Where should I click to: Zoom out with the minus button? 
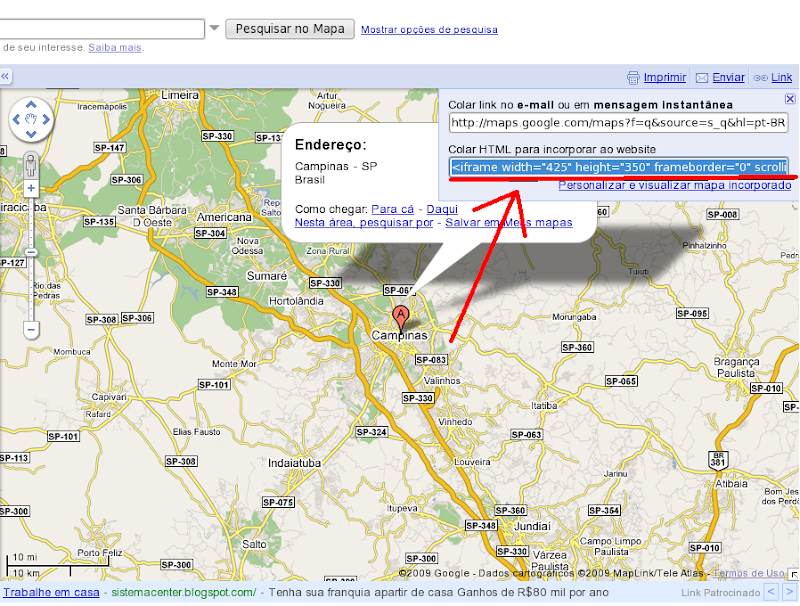click(x=31, y=330)
